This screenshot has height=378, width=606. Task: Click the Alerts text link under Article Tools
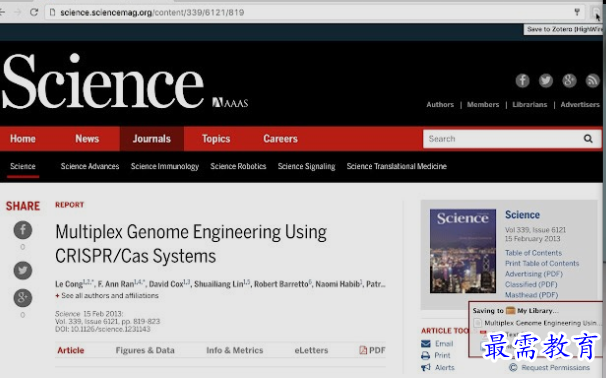click(x=444, y=367)
